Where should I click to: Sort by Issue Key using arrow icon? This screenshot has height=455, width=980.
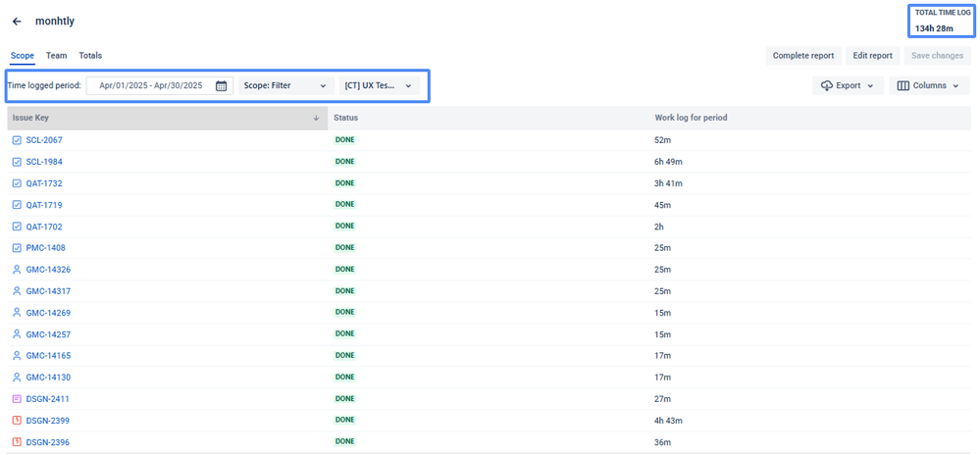(x=316, y=118)
